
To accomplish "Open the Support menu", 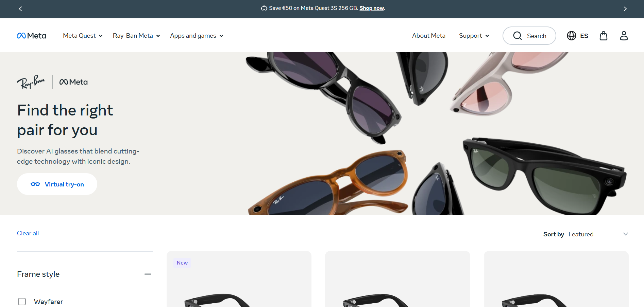I will 474,36.
